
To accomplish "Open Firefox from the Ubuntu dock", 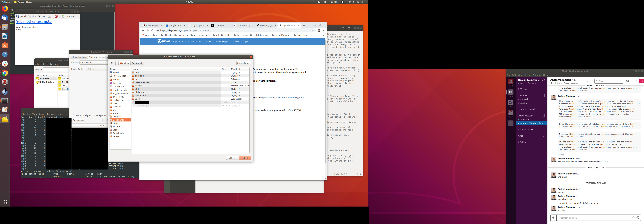I will coord(5,8).
